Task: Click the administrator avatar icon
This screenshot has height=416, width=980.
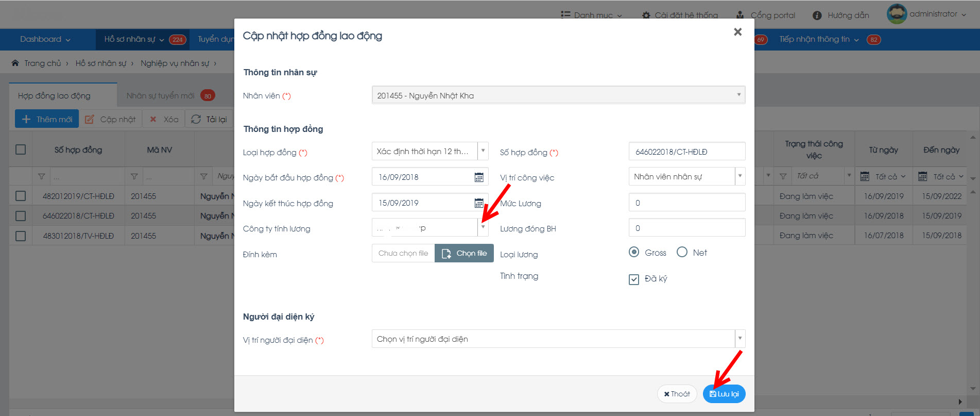Action: point(896,14)
